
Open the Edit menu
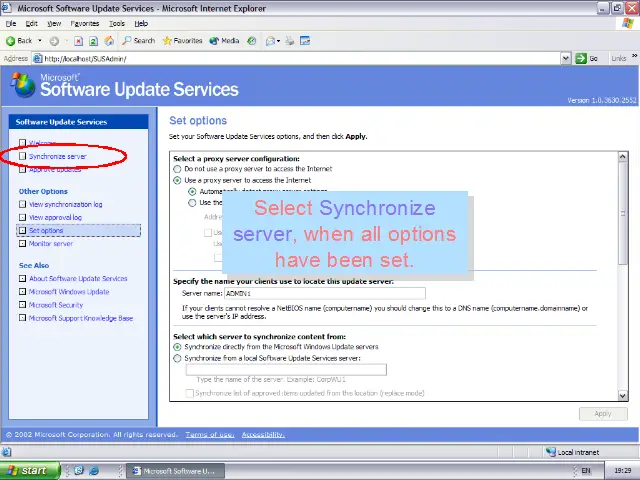[31, 24]
